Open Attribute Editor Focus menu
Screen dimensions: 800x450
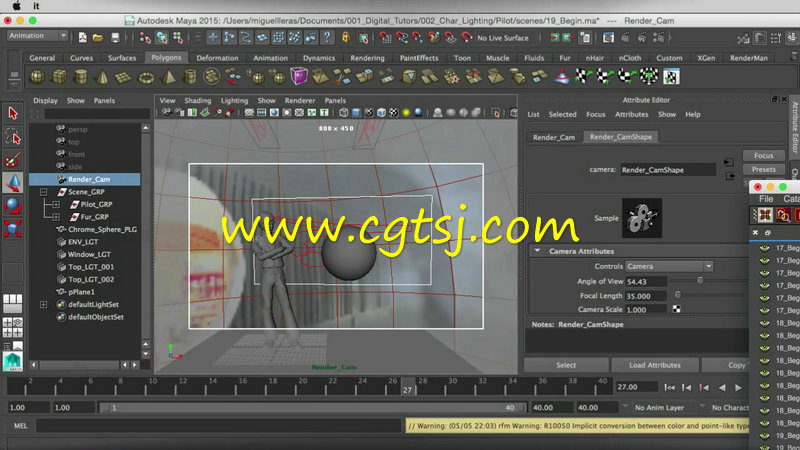595,114
